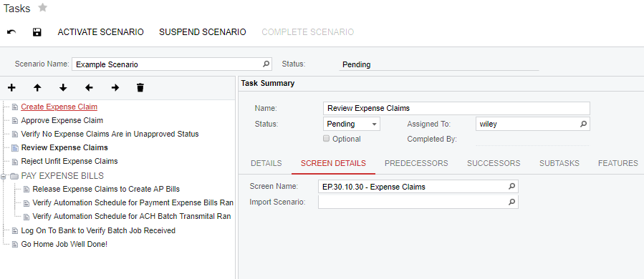
Task: Open the task Status dropdown
Action: [352, 124]
